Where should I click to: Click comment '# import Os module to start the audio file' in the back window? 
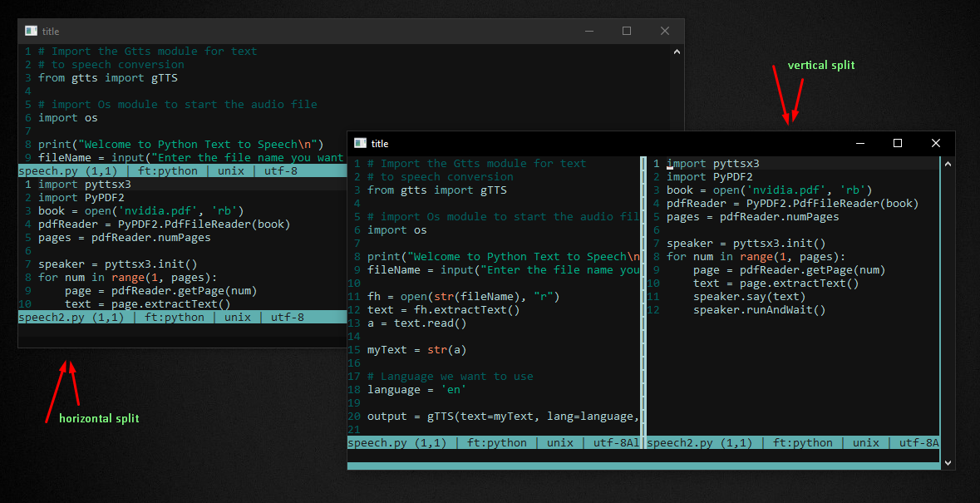tap(178, 105)
